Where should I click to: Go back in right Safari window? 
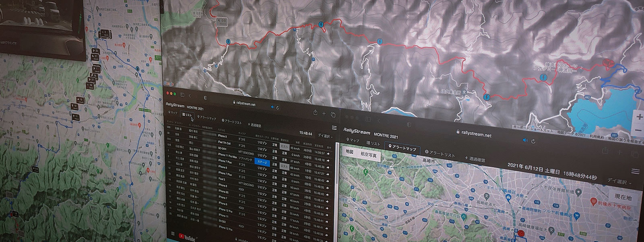(x=379, y=121)
